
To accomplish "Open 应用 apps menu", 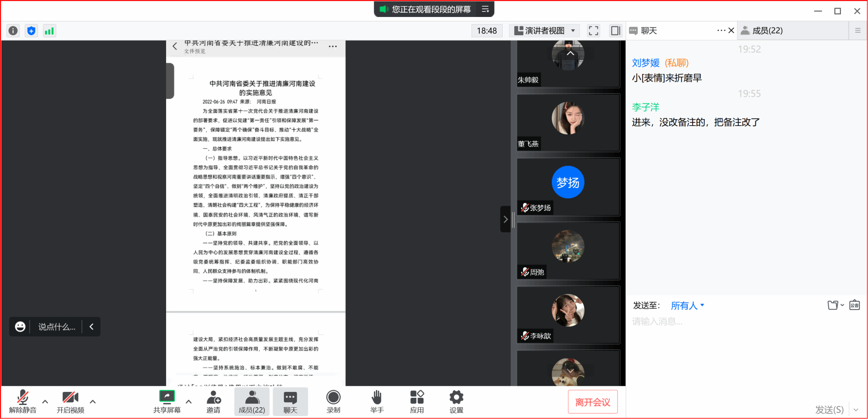I will [417, 402].
